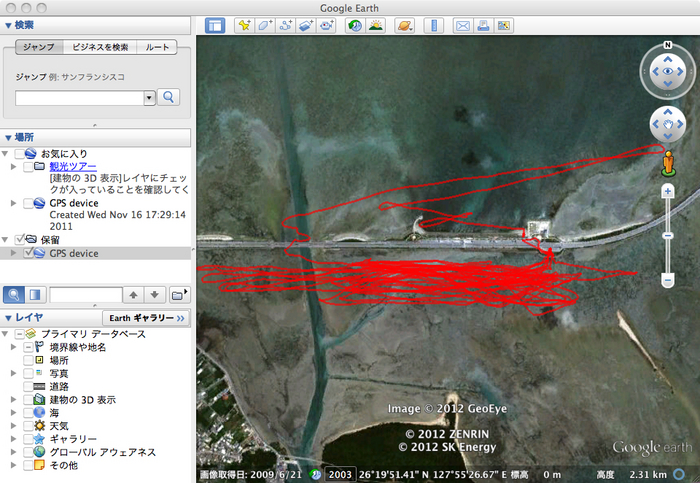Click the zoom slider handle
This screenshot has height=483, width=700.
tap(668, 236)
